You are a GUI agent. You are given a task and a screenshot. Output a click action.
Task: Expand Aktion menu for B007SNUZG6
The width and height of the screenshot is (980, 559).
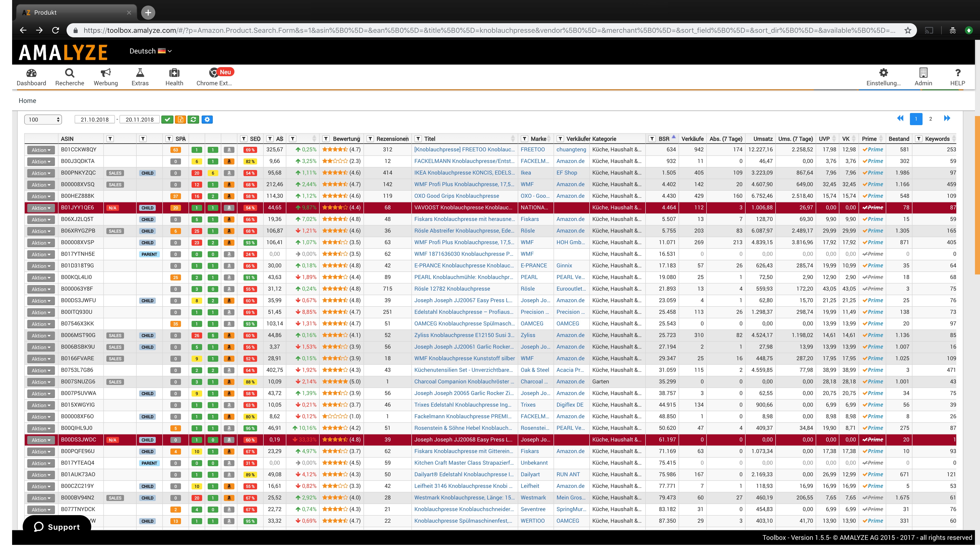(x=41, y=382)
